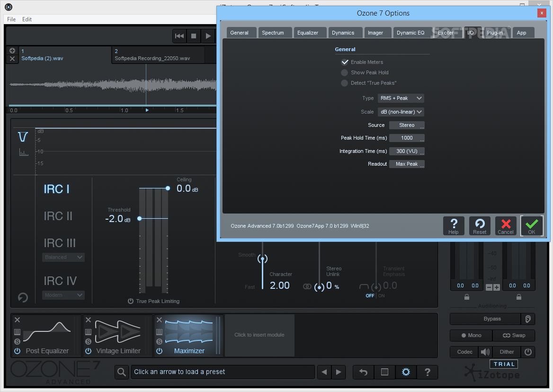Toggle Maximizer power button
Image resolution: width=553 pixels, height=392 pixels.
(x=160, y=351)
